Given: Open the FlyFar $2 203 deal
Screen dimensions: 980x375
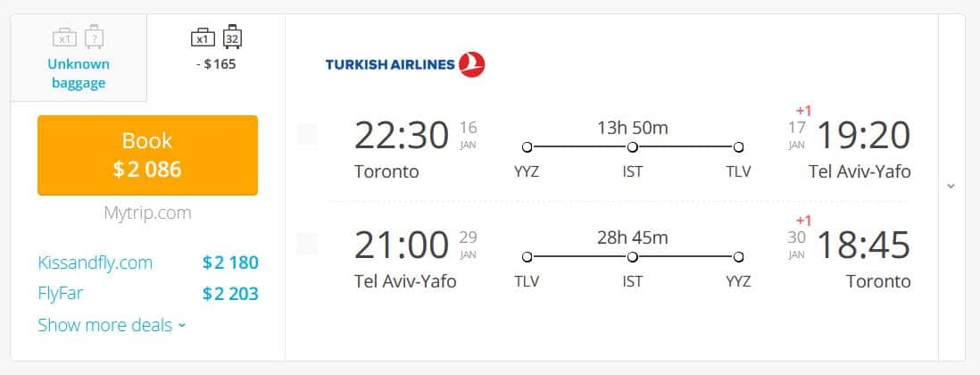Looking at the screenshot, I should (148, 294).
